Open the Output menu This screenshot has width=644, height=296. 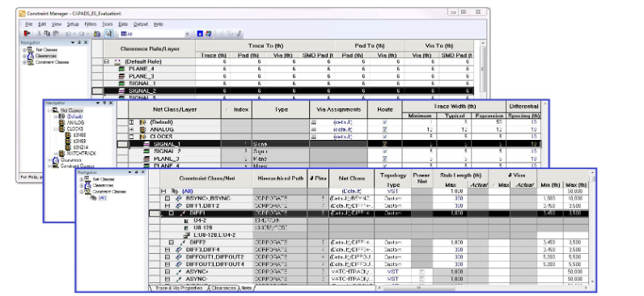141,24
